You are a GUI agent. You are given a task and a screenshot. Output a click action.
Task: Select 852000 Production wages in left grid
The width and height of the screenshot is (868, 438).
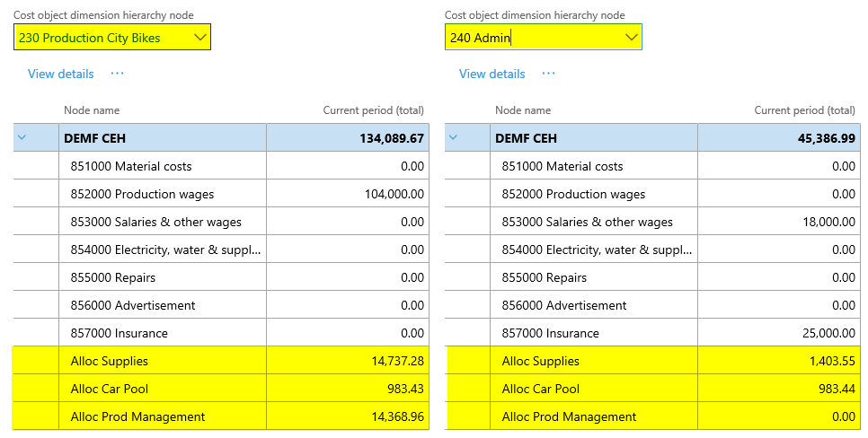pos(142,194)
